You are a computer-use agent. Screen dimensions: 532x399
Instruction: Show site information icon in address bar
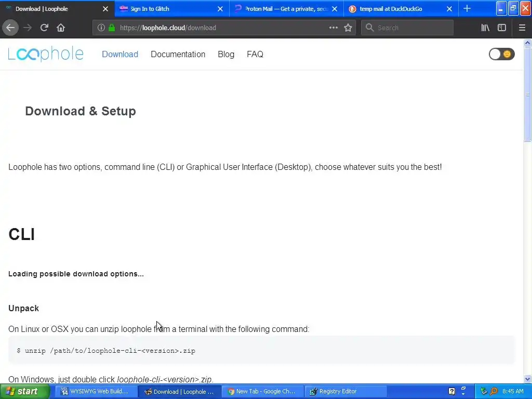(101, 28)
